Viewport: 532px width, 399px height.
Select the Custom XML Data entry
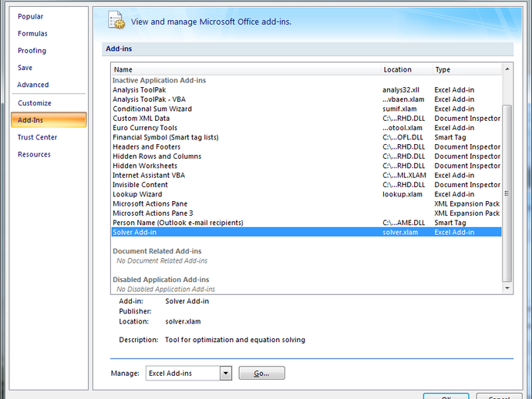click(306, 119)
